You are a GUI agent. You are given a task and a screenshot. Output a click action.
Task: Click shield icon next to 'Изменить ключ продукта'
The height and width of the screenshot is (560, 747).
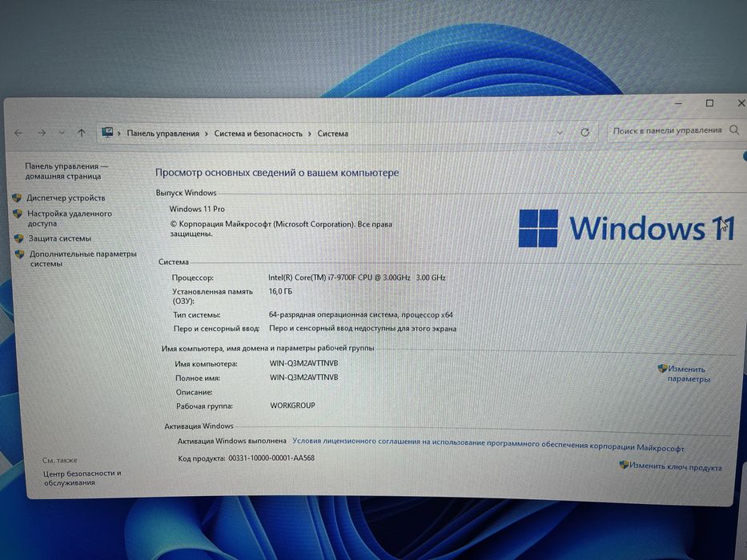624,464
